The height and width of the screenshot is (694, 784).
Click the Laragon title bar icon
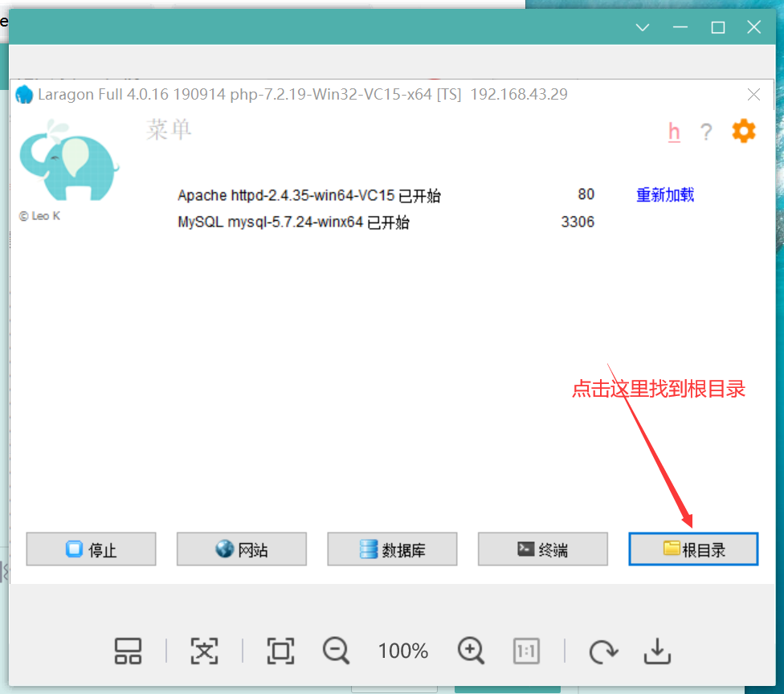click(x=24, y=95)
